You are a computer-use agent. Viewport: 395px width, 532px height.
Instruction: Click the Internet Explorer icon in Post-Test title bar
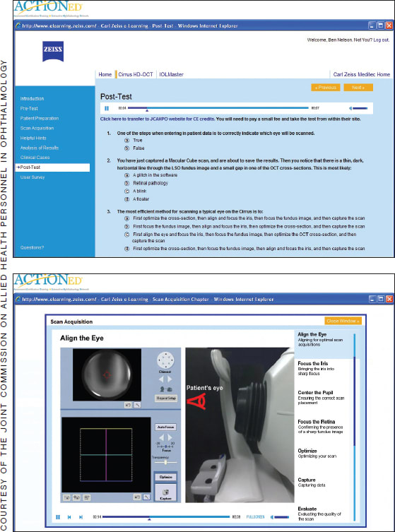[x=18, y=25]
